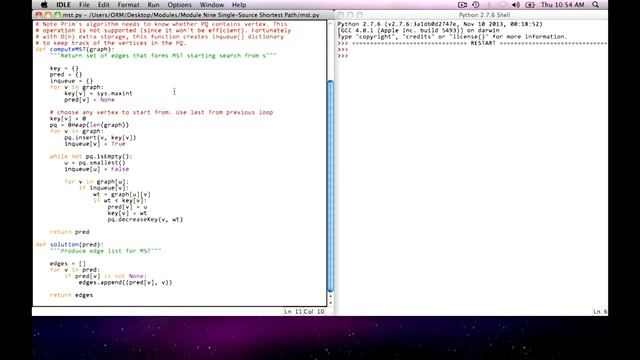Click the editor vertical scrollbar thumb
The image size is (640, 360).
pyautogui.click(x=331, y=186)
